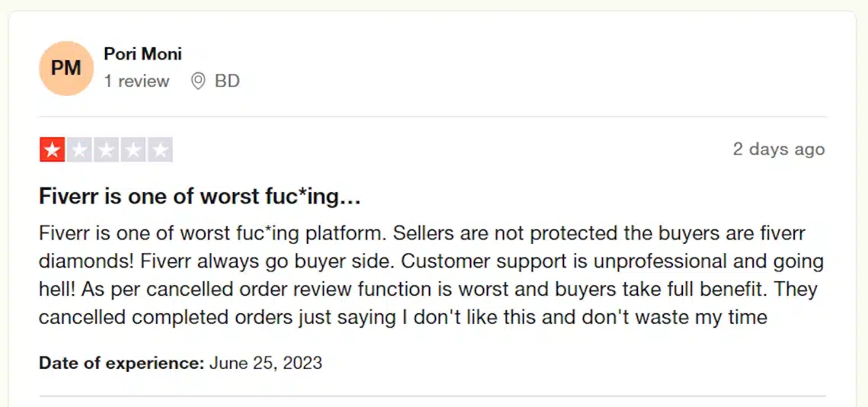
Task: Select the BD country label
Action: [227, 82]
